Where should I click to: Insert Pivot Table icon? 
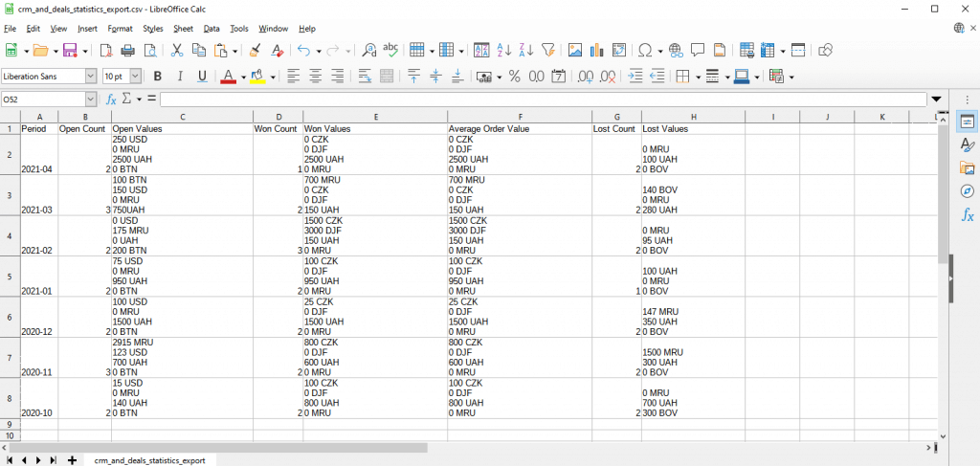[619, 50]
